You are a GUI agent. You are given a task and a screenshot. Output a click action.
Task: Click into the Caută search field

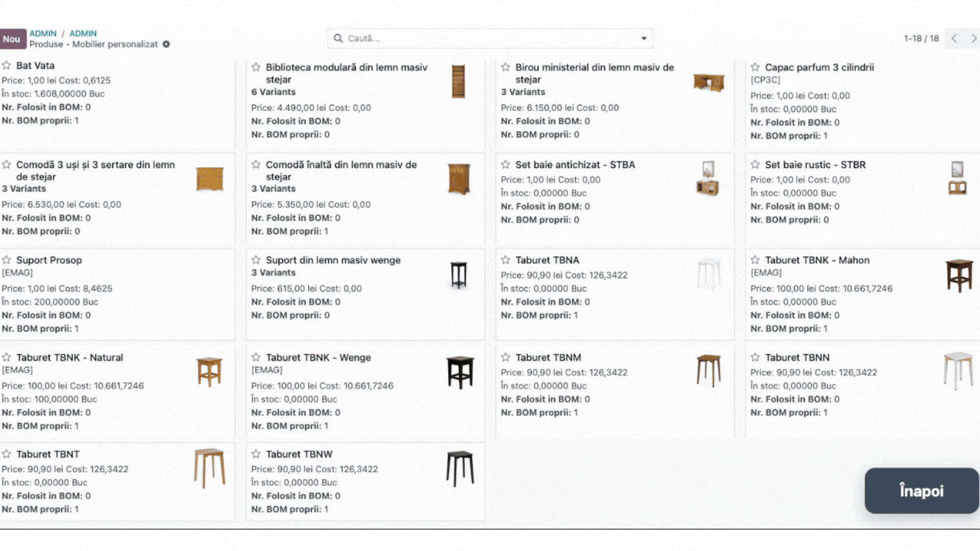(490, 38)
